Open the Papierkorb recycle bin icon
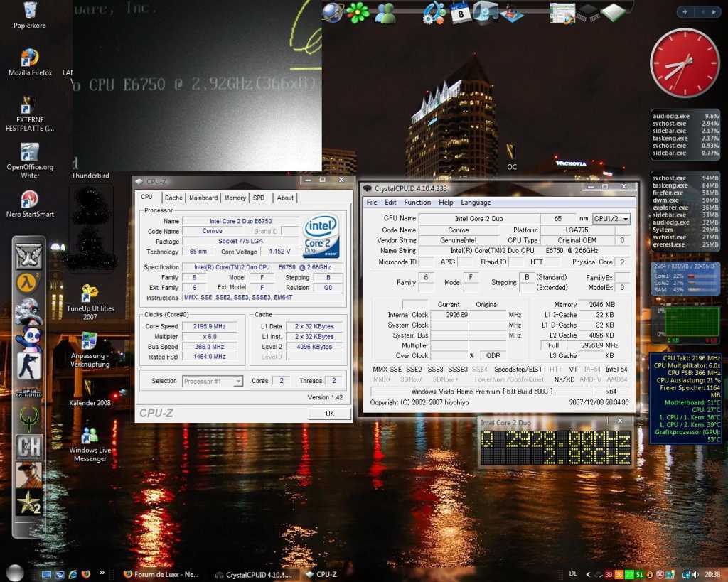728x582 pixels. pos(30,15)
